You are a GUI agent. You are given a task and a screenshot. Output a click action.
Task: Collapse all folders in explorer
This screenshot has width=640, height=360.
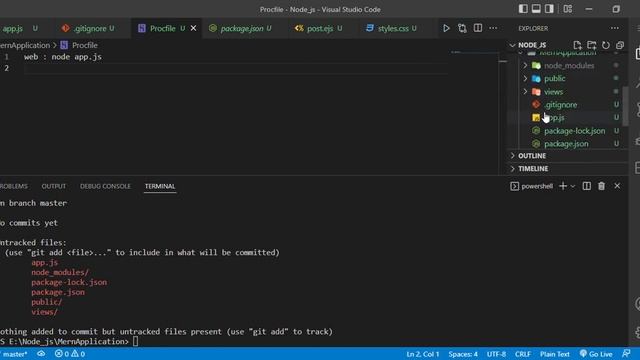(620, 45)
